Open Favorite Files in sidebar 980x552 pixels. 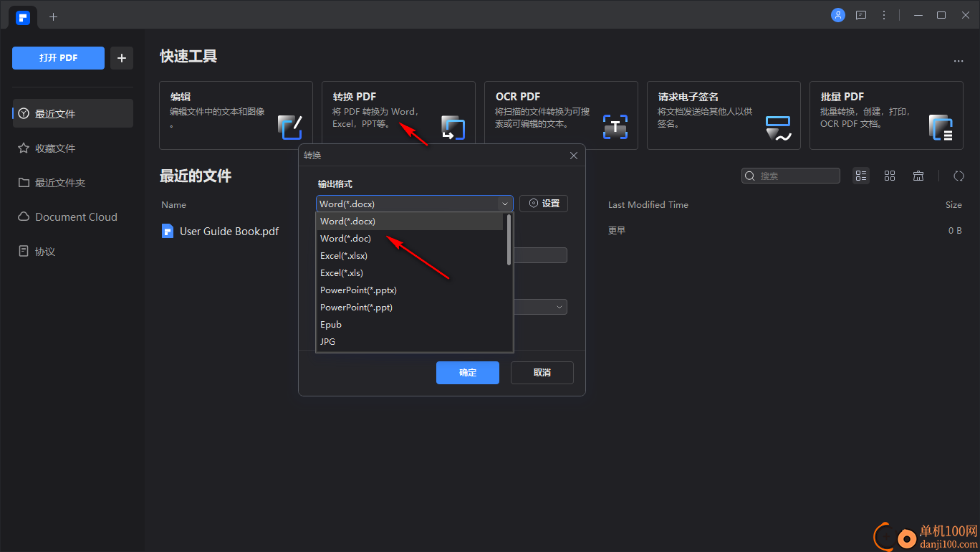(73, 148)
